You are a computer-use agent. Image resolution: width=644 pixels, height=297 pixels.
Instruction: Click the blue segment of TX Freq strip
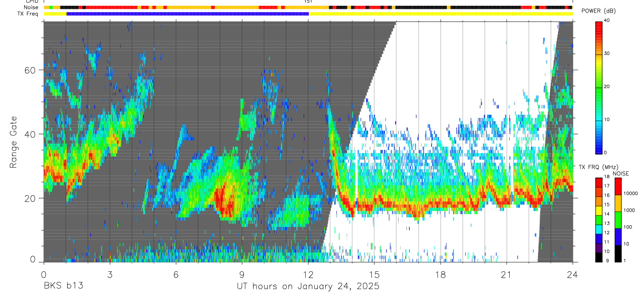(187, 14)
